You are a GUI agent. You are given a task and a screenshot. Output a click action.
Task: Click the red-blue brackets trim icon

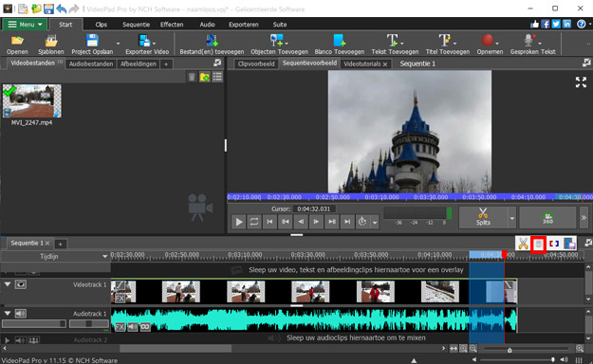click(x=554, y=244)
